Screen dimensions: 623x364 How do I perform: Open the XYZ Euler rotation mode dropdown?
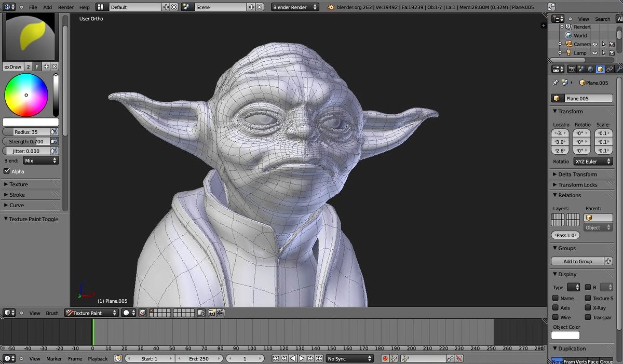pos(592,161)
